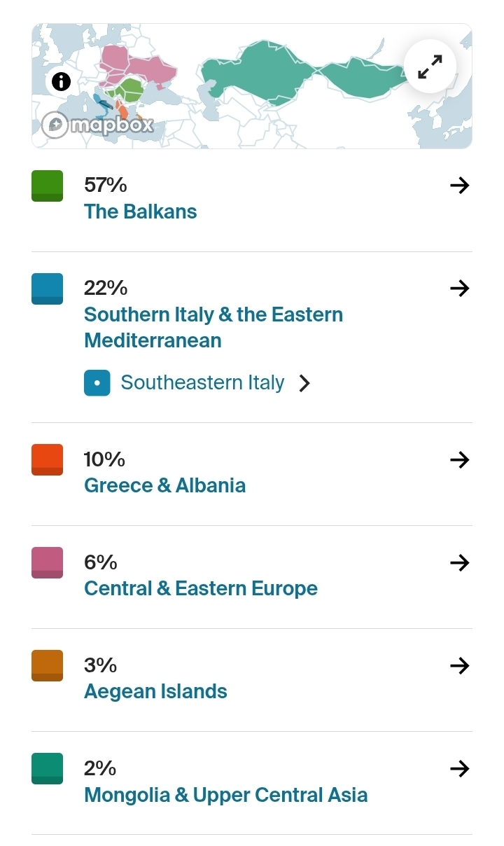
Task: Click the teal Mongolia color swatch
Action: (47, 769)
